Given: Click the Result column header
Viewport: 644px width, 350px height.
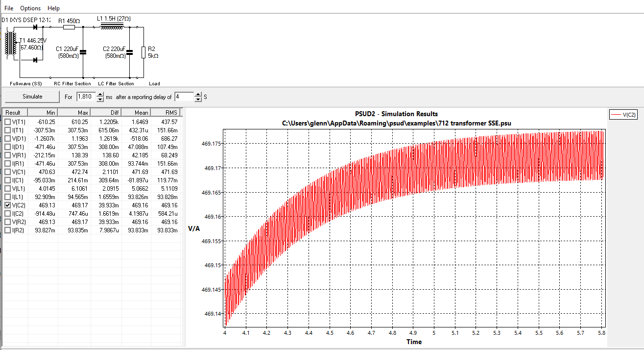Looking at the screenshot, I should pos(15,112).
